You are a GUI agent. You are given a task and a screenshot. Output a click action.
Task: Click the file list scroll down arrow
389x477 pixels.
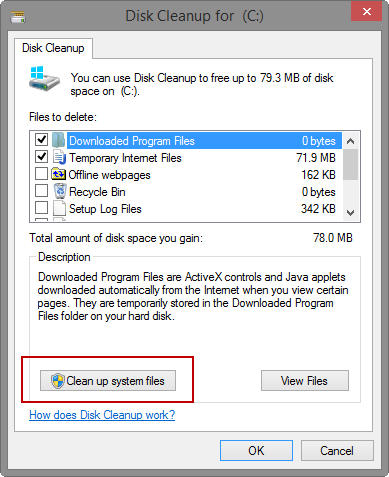point(350,212)
